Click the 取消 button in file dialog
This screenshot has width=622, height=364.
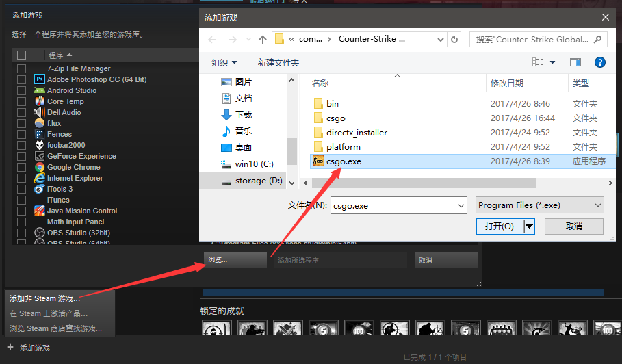[x=573, y=226]
